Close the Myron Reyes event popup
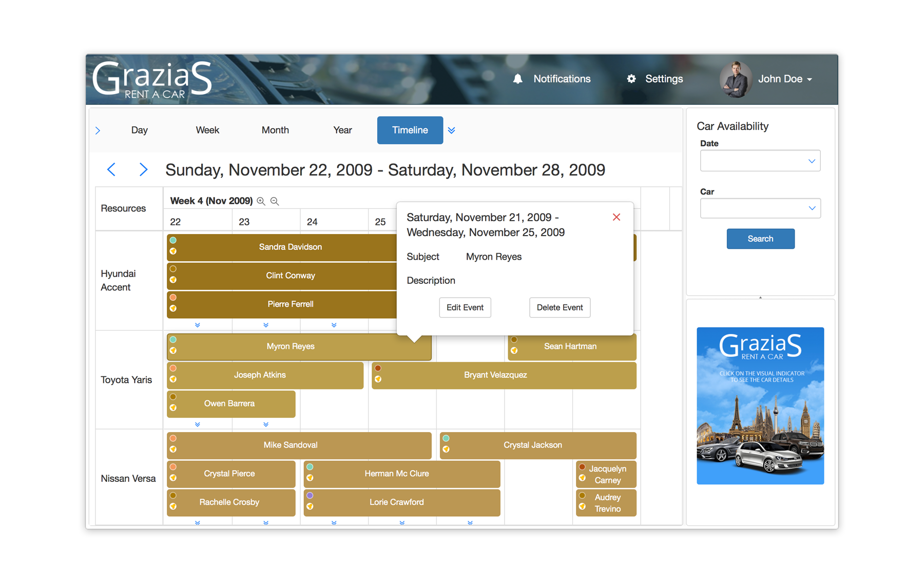The width and height of the screenshot is (924, 585). (x=617, y=217)
